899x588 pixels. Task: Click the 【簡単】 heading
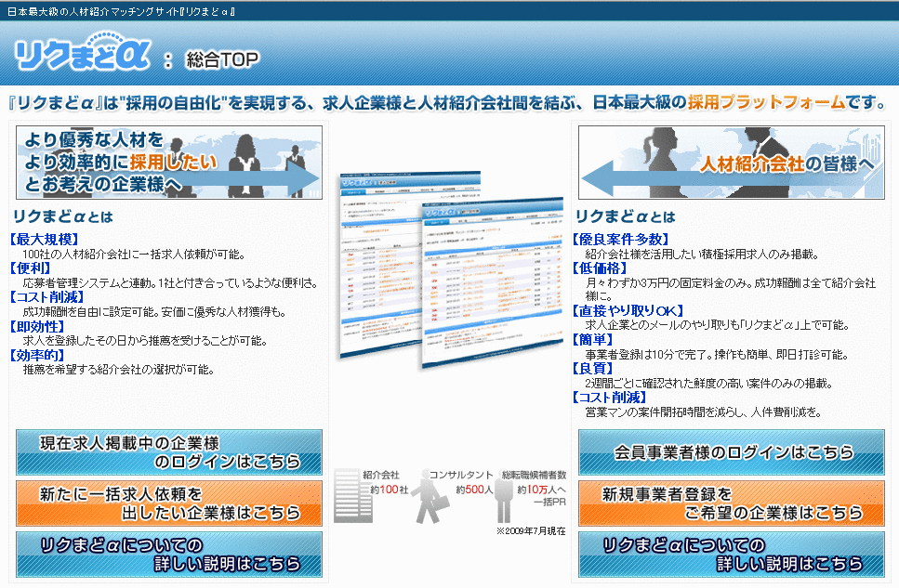(593, 340)
